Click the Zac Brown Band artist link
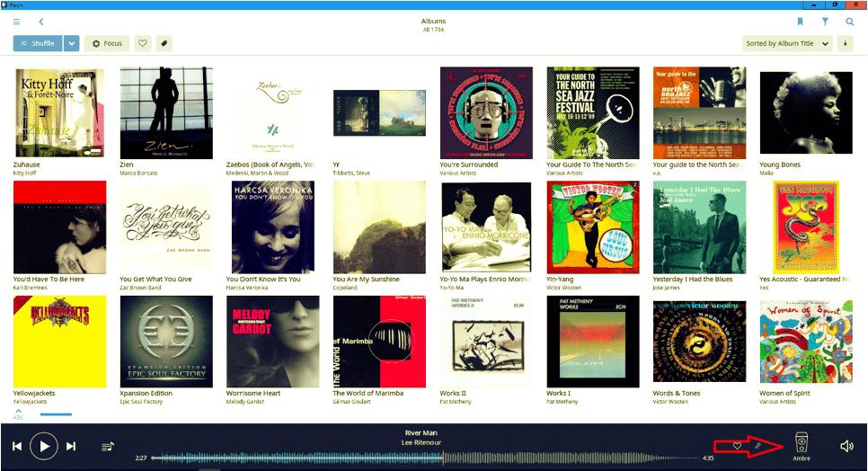Screen dimensions: 868x471 pyautogui.click(x=140, y=288)
